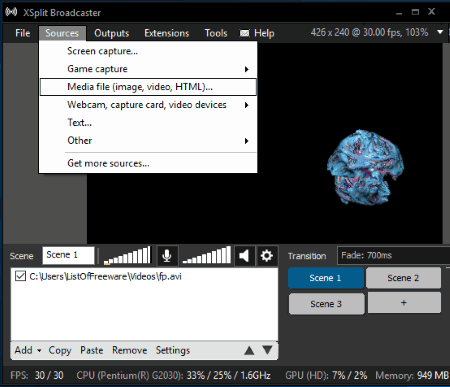This screenshot has height=387, width=450.
Task: Open the Outputs menu
Action: 112,33
